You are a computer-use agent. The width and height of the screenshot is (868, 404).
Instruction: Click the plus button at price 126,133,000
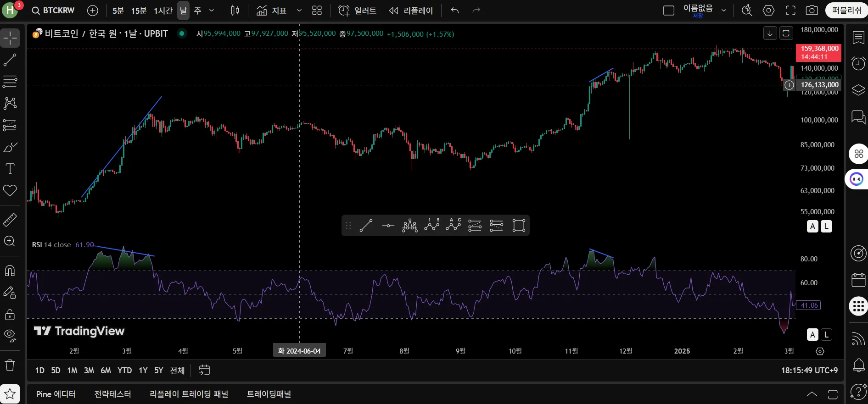tap(789, 85)
